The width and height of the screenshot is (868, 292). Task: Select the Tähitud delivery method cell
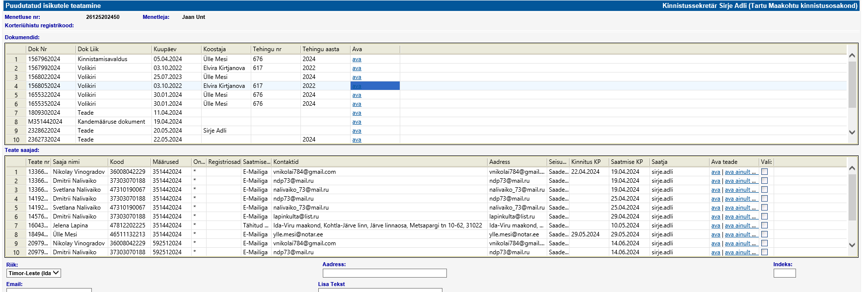pos(256,225)
